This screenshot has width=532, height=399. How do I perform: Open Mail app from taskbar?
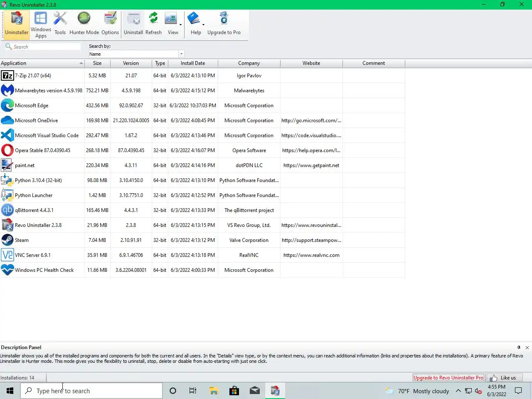pos(254,391)
